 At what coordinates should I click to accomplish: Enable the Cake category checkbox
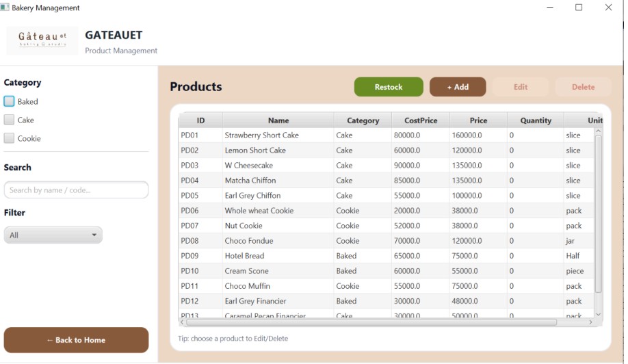[x=9, y=120]
